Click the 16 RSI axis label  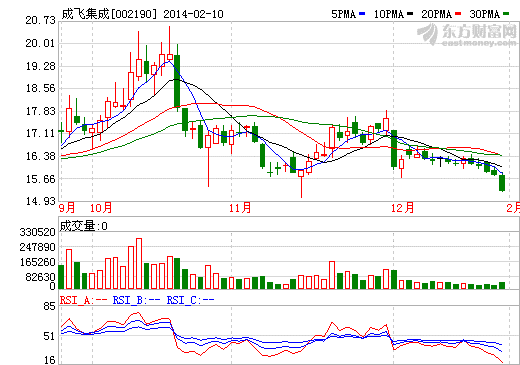(x=49, y=360)
